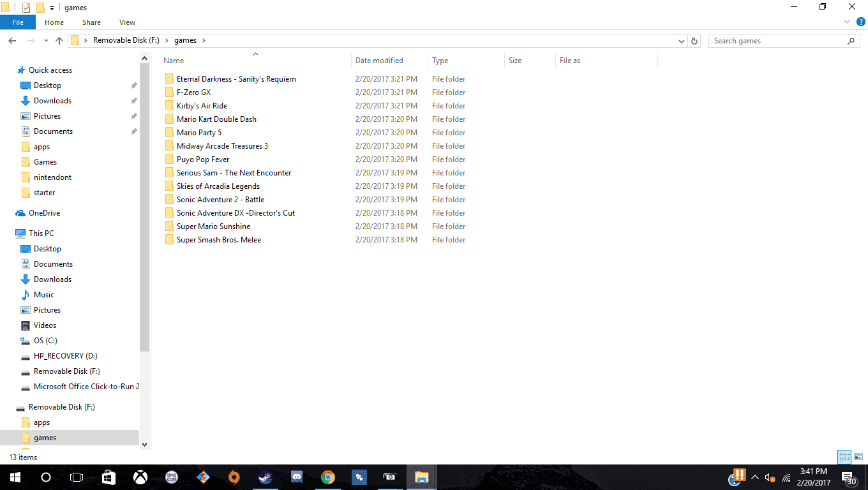The height and width of the screenshot is (490, 868).
Task: Select the Super Smash Bros. Melee folder
Action: [219, 240]
